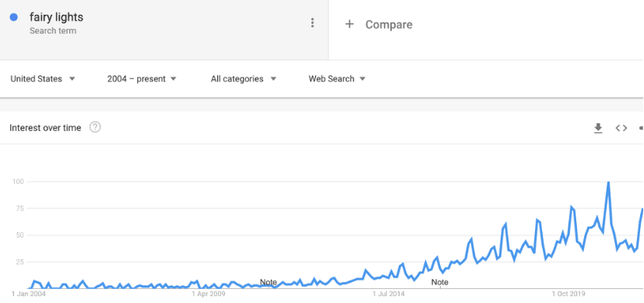Click the peak point of the trend line
Image resolution: width=644 pixels, height=303 pixels.
point(608,182)
